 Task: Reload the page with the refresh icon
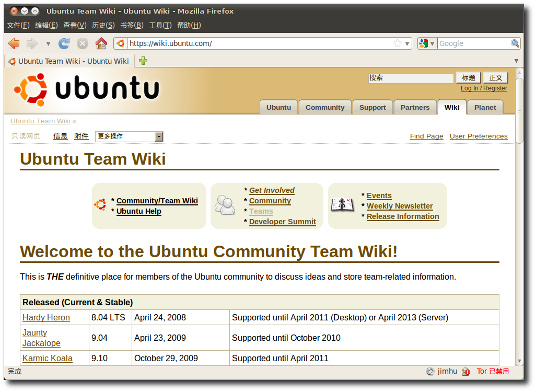64,43
